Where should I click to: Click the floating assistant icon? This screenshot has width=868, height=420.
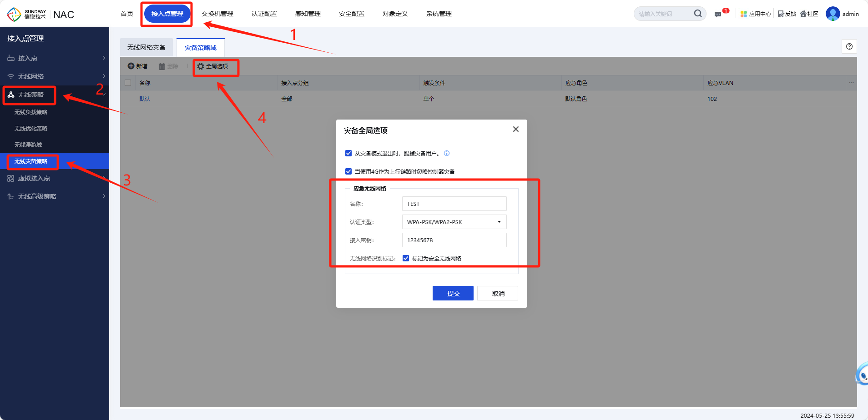[x=862, y=374]
